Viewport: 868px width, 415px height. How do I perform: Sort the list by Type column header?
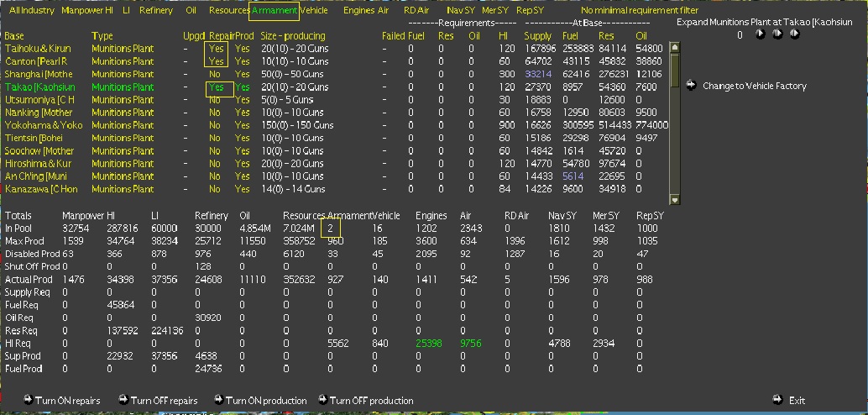(102, 36)
